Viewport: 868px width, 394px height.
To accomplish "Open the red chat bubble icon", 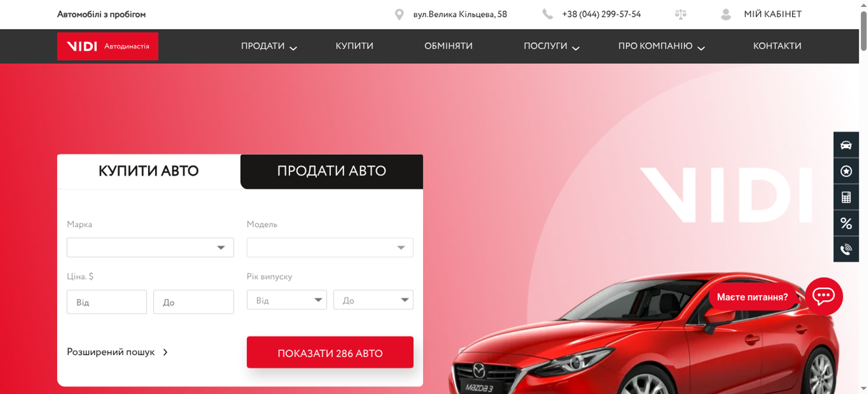I will (x=823, y=296).
